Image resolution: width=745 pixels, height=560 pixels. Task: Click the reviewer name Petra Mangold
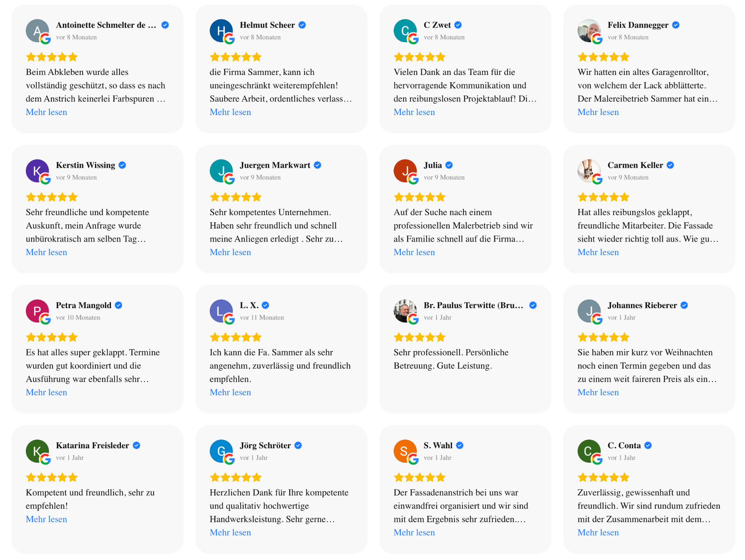(x=84, y=305)
